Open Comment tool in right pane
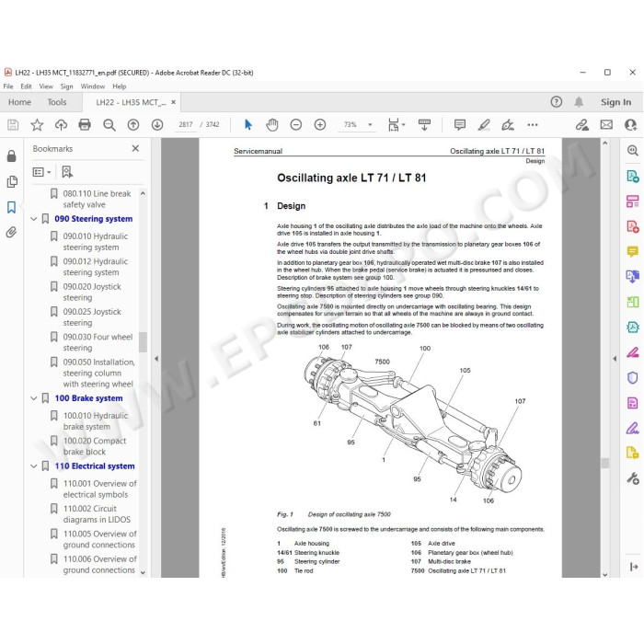This screenshot has height=644, width=644. (x=633, y=251)
